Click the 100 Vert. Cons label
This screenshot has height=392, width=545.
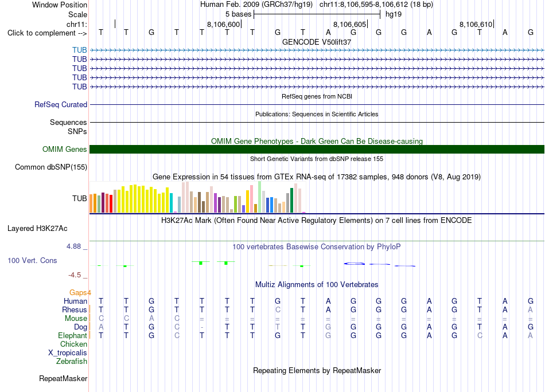[32, 260]
